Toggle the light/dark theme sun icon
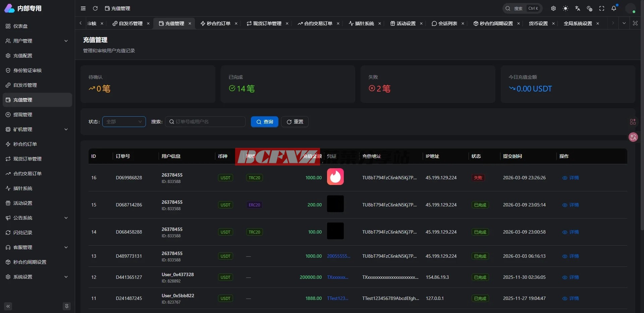 [566, 8]
